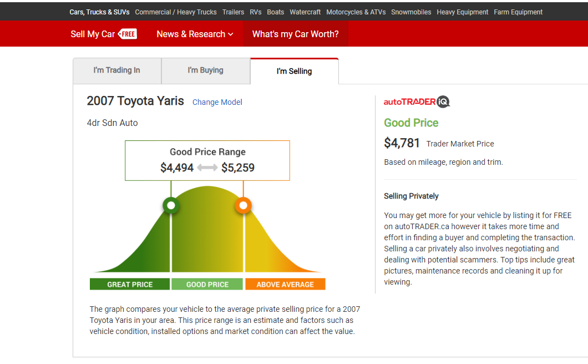This screenshot has height=364, width=588.
Task: Click Based on mileage, region and trim
Action: pyautogui.click(x=443, y=162)
